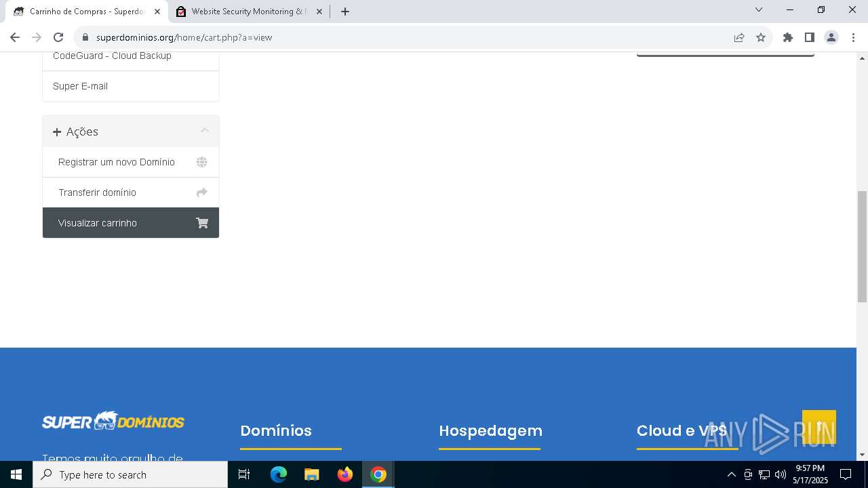Click scrollbar down arrow
The width and height of the screenshot is (868, 488).
pos(863,455)
